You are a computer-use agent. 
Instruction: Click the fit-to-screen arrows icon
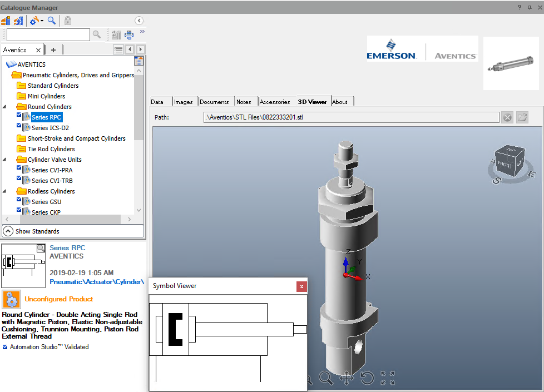click(388, 379)
